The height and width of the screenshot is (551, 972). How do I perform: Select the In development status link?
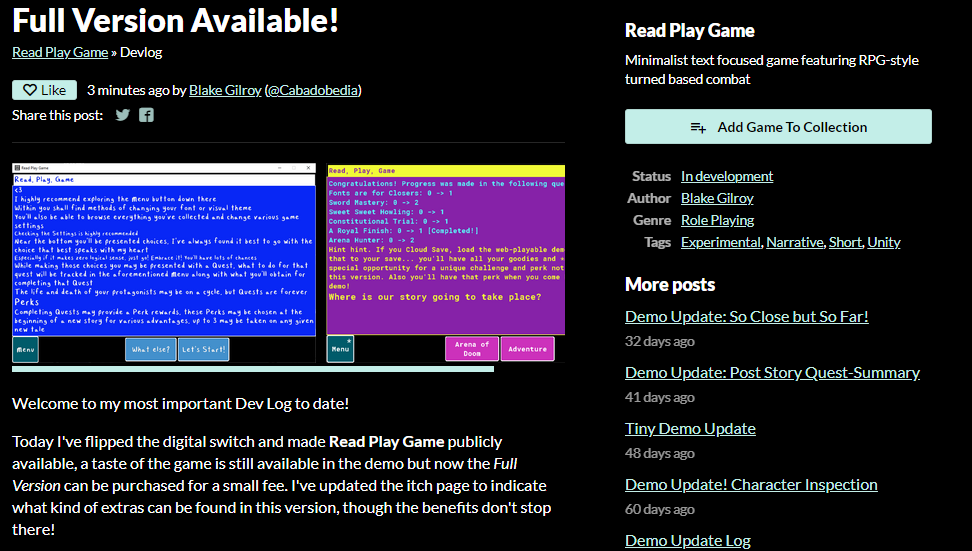tap(727, 176)
